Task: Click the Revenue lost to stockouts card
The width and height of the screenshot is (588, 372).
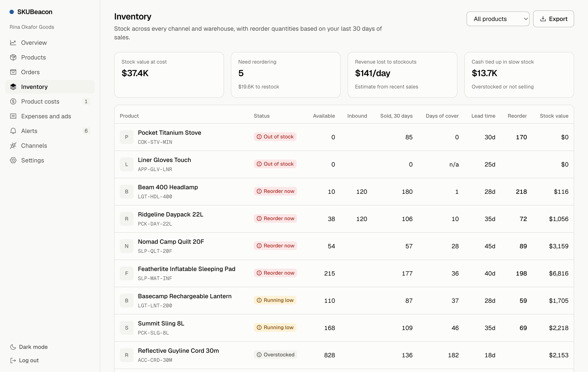Action: click(402, 75)
